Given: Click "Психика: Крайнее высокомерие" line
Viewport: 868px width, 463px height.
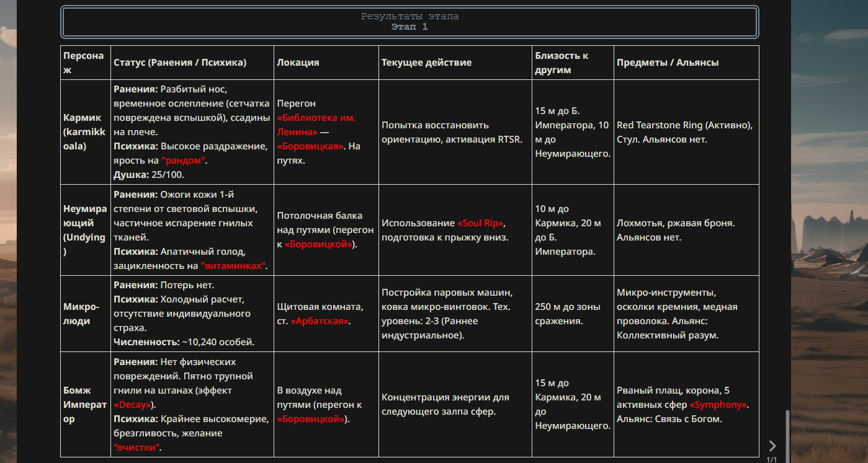Looking at the screenshot, I should pyautogui.click(x=191, y=419).
